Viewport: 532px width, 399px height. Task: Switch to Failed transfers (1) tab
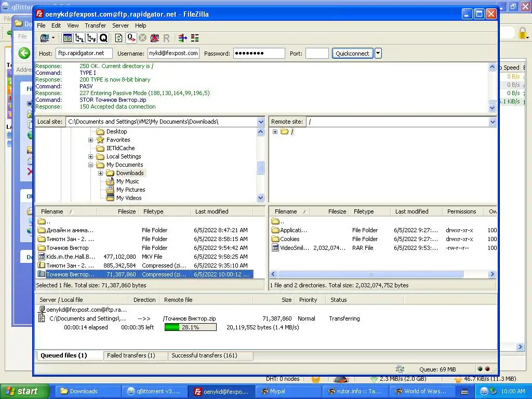[131, 355]
